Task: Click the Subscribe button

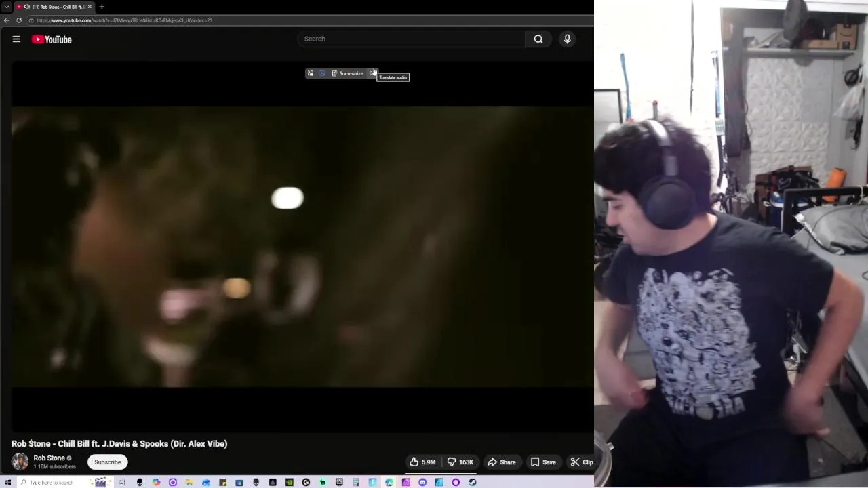Action: tap(108, 462)
